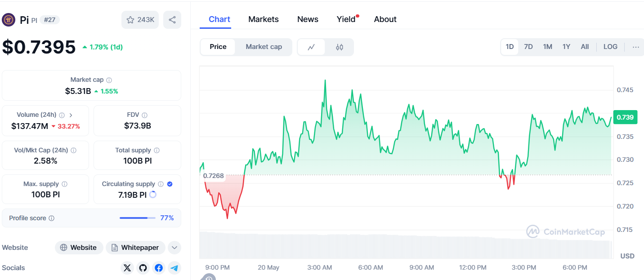Click the circulating supply progress ring
Viewport: 644px width, 280px height.
(152, 195)
